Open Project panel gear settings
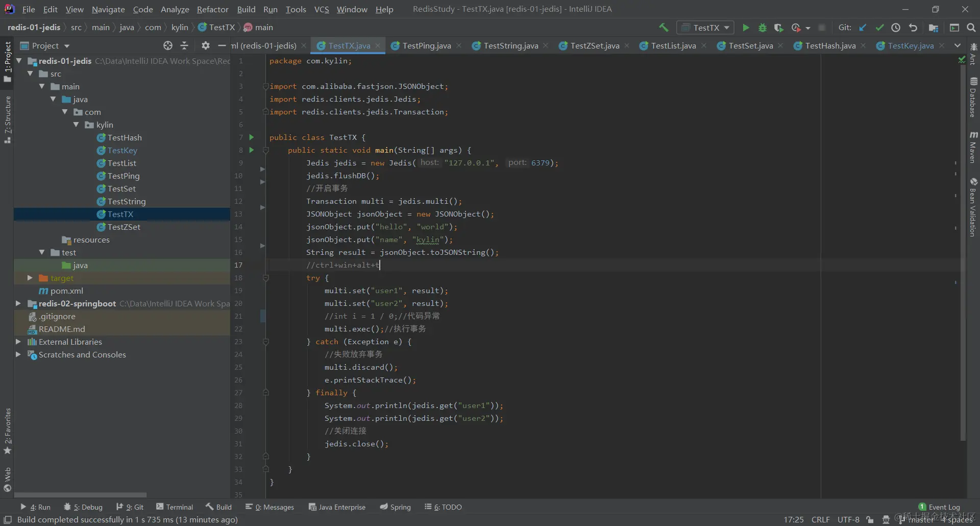The height and width of the screenshot is (526, 980). 205,45
